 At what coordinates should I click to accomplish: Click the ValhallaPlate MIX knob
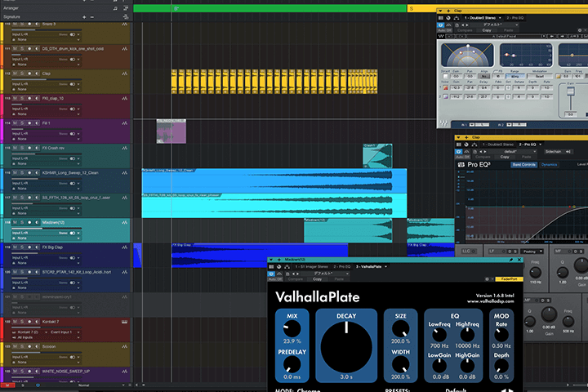pyautogui.click(x=292, y=328)
